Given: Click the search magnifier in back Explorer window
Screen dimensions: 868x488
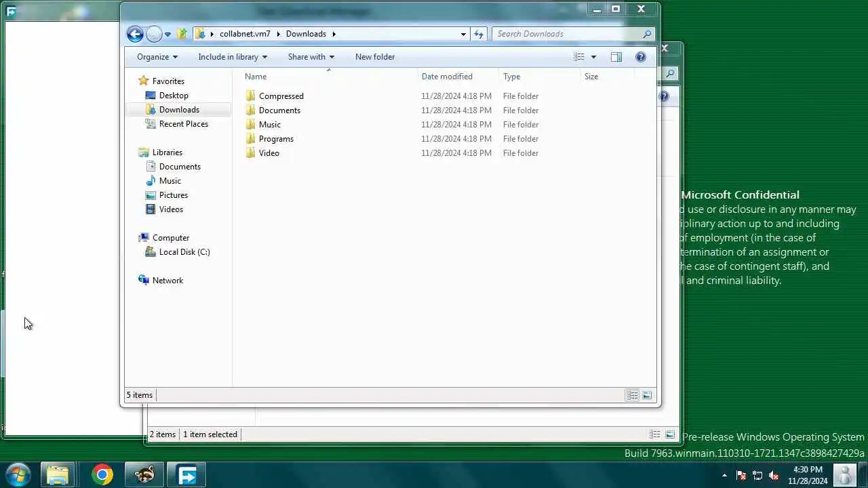Looking at the screenshot, I should (x=670, y=73).
